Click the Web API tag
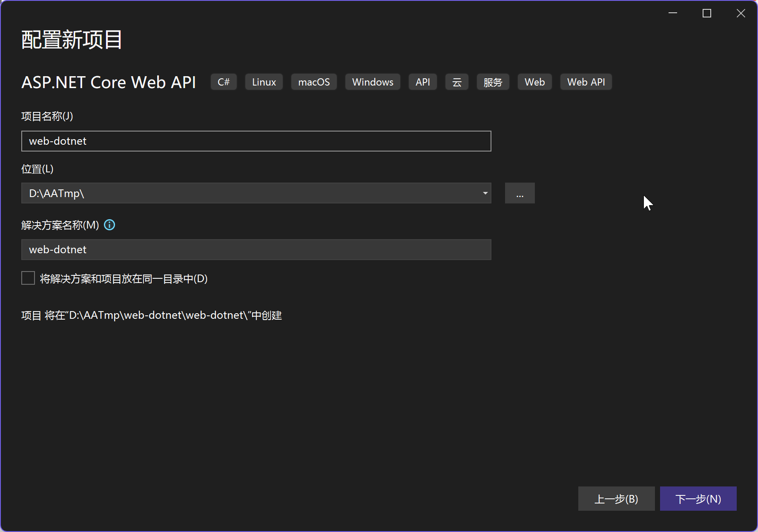Screen dimensions: 758x532 (586, 82)
